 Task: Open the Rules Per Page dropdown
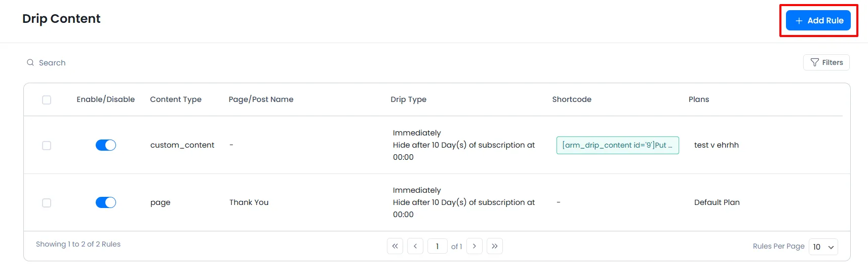coord(823,247)
